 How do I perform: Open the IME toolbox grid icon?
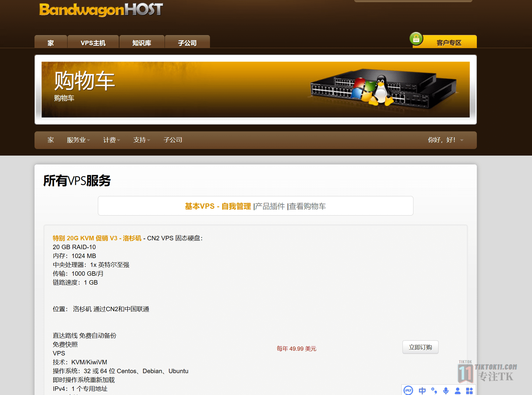tap(469, 391)
